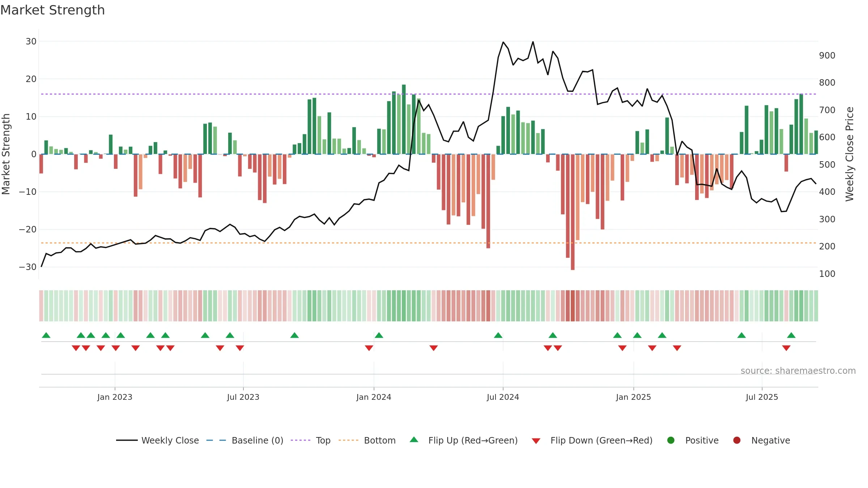Click the lowest red bar near −30
This screenshot has height=488, width=868.
tap(573, 212)
